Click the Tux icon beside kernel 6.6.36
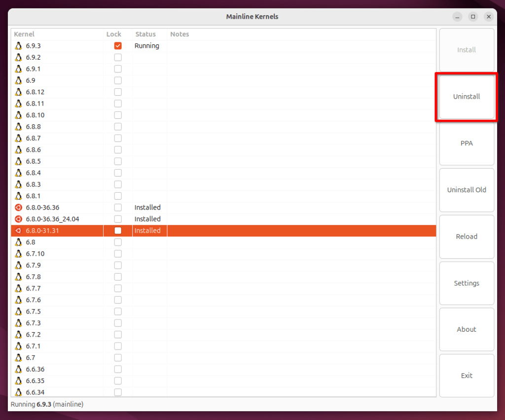 18,369
